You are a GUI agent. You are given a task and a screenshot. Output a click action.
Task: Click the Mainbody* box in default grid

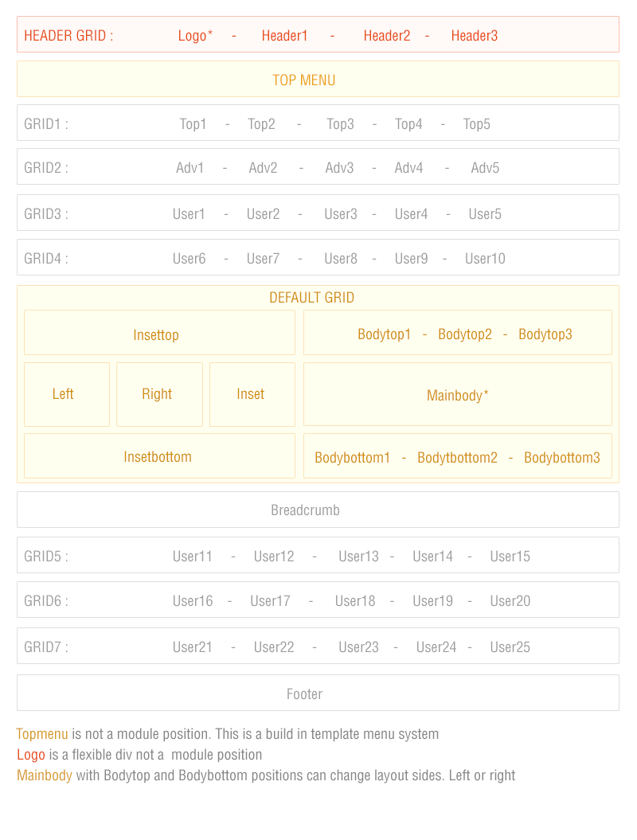click(457, 395)
